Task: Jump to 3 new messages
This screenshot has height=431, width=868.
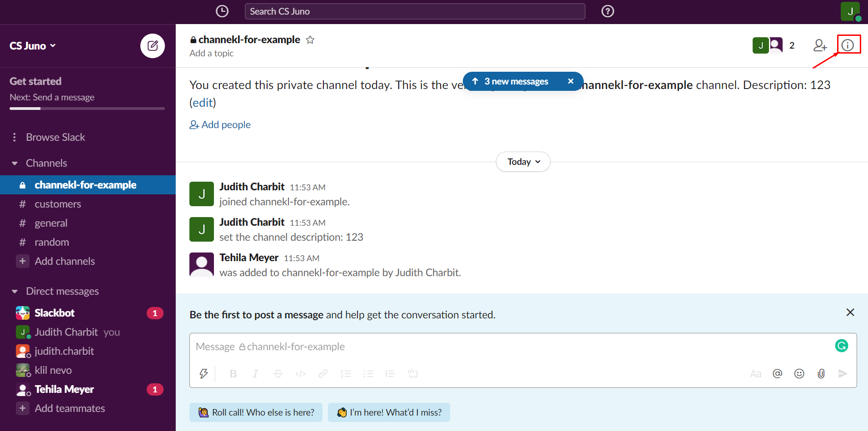Action: (516, 81)
